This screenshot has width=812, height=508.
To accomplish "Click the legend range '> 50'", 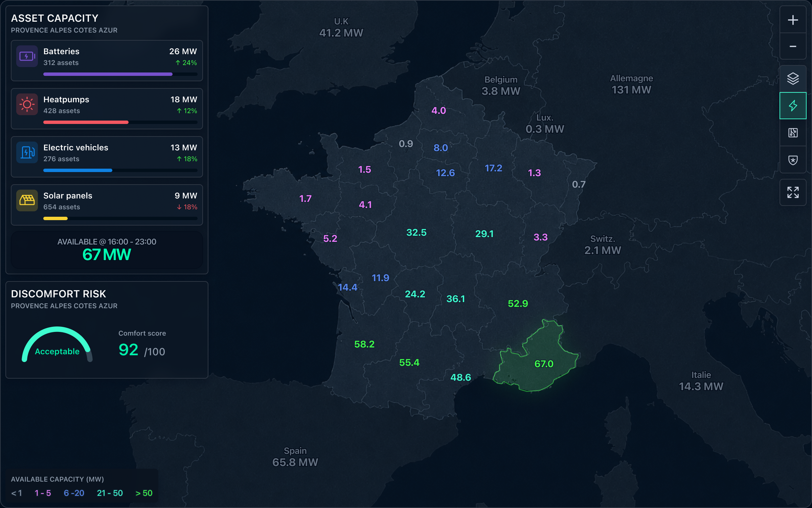I will [x=144, y=493].
